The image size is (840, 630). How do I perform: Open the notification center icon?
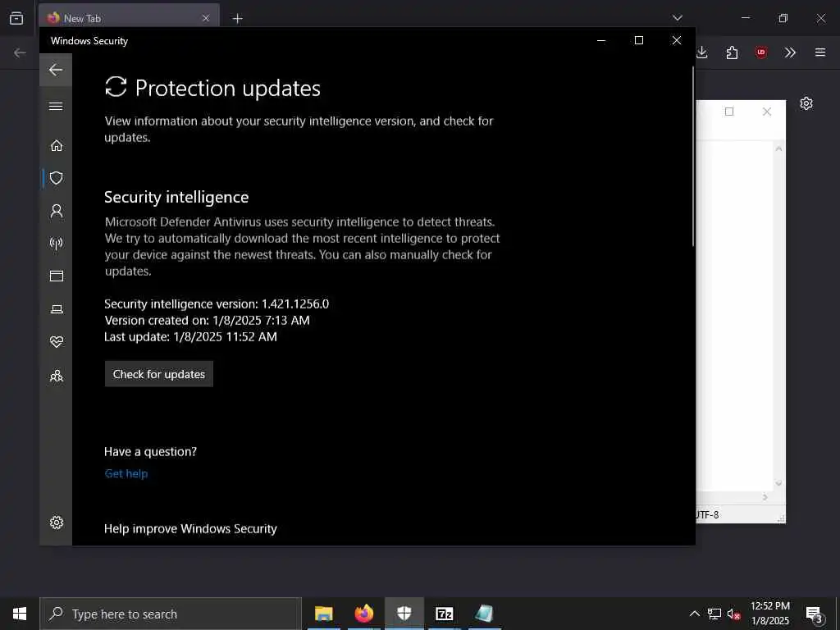click(x=814, y=614)
